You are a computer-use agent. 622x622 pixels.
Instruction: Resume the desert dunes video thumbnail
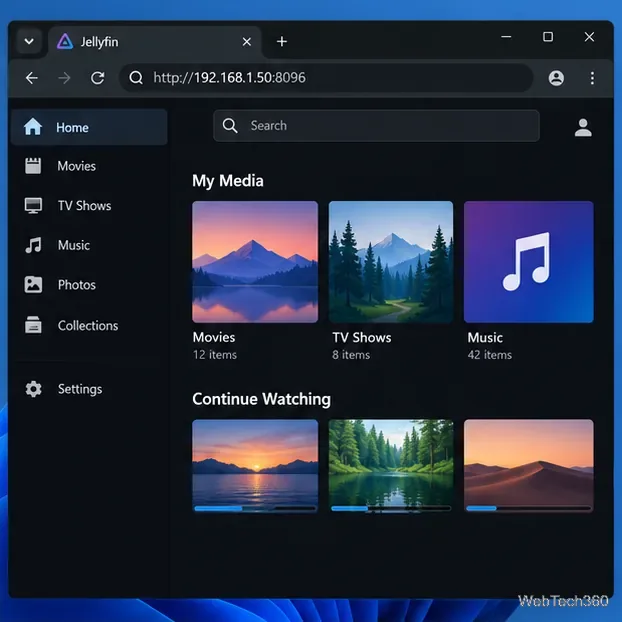pos(528,465)
